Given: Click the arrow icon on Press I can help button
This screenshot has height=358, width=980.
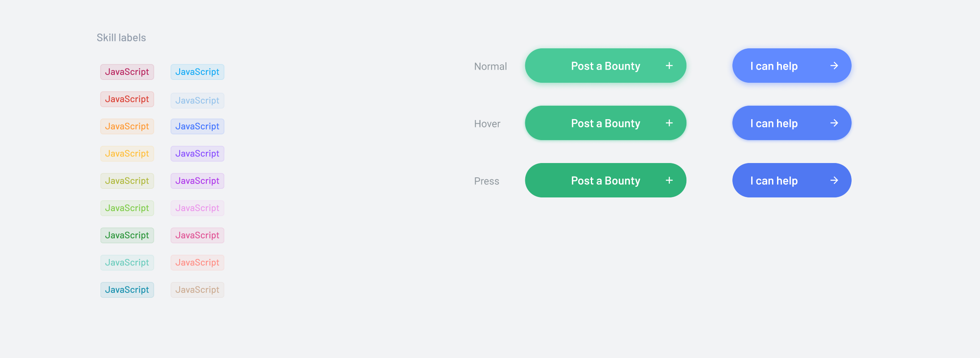Looking at the screenshot, I should (835, 180).
